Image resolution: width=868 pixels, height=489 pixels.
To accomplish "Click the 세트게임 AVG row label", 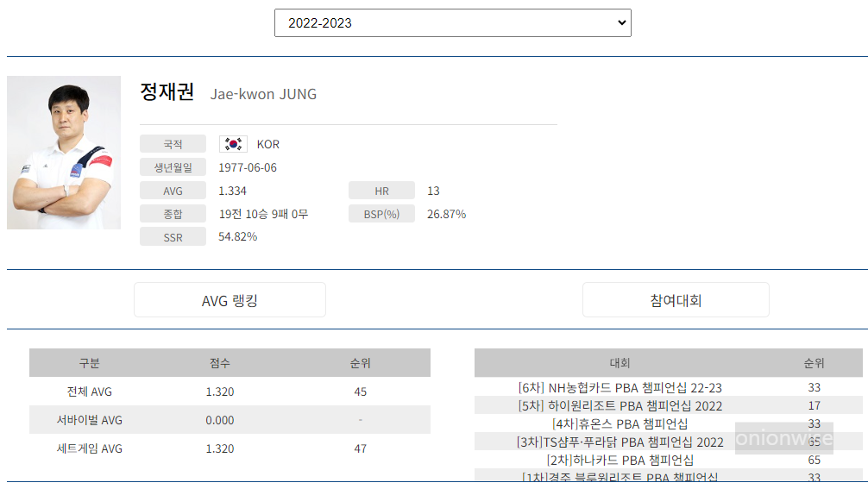I will pos(89,448).
